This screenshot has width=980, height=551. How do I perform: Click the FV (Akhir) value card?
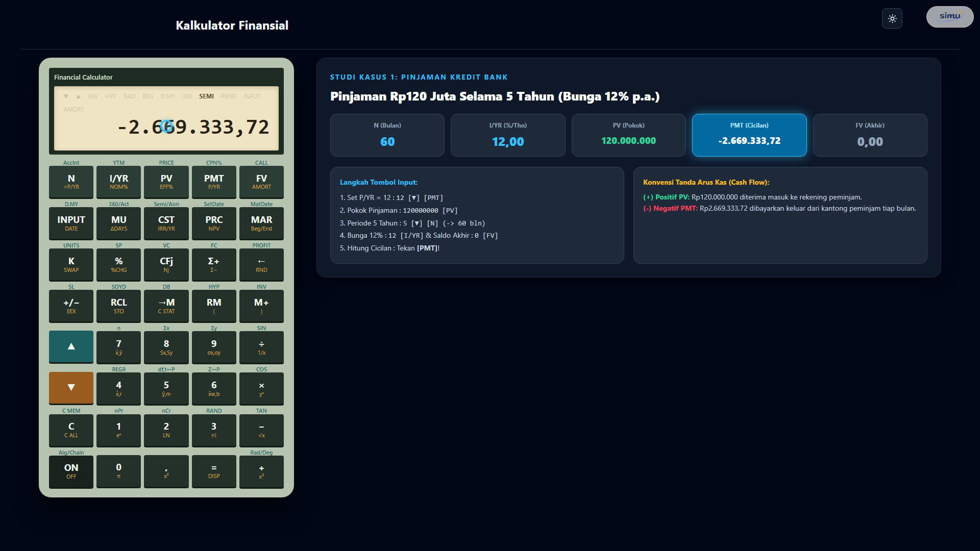pos(870,135)
